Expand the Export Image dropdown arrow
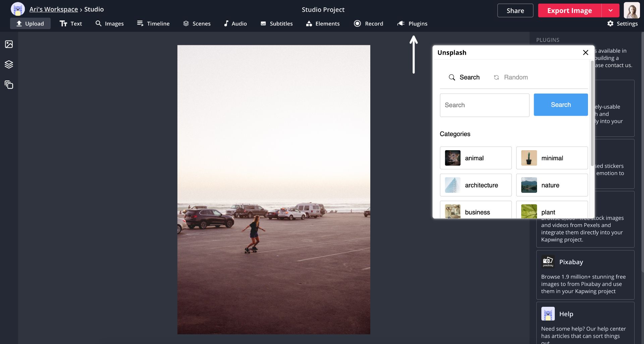 [x=610, y=10]
